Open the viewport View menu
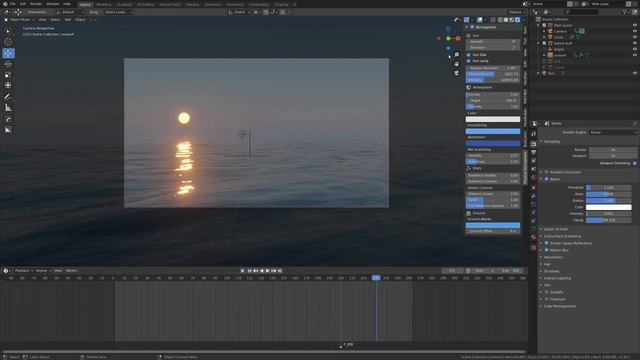This screenshot has height=360, width=640. pos(42,20)
